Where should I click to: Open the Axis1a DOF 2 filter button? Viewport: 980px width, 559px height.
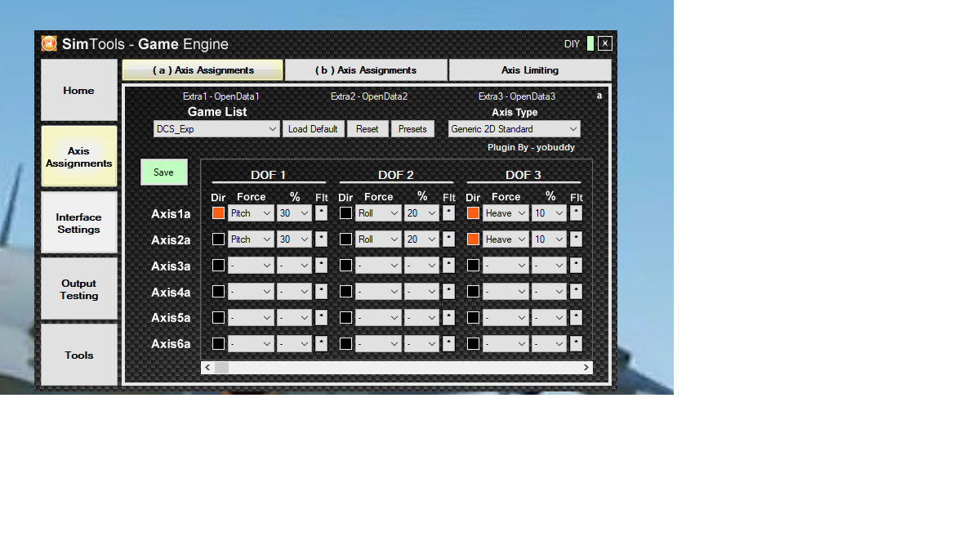pos(448,213)
